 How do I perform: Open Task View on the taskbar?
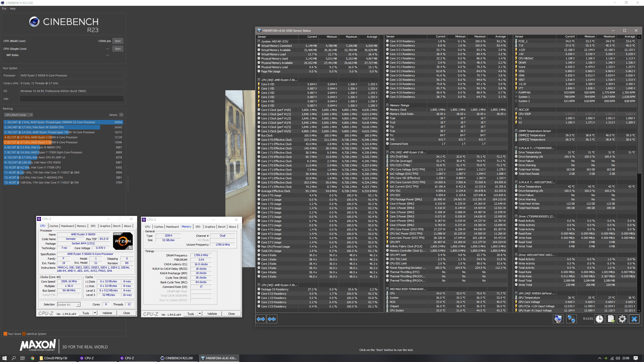23,358
